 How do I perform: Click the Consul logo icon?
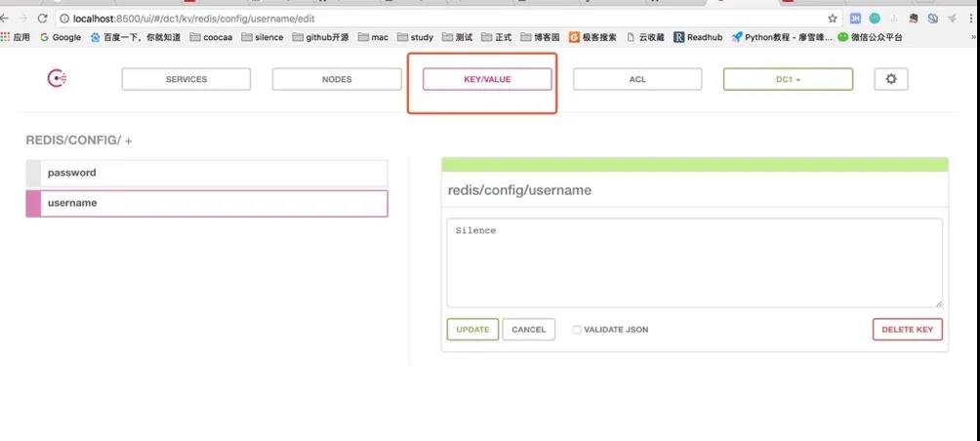click(57, 79)
